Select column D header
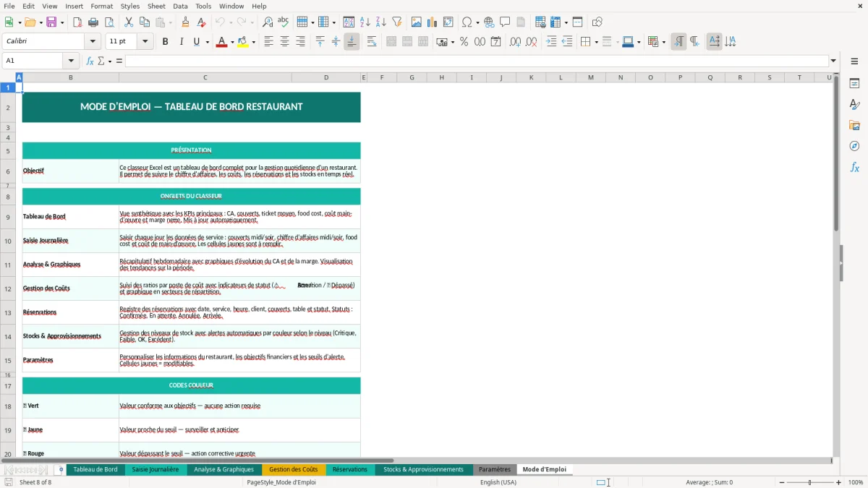This screenshot has width=868, height=488. [x=325, y=77]
